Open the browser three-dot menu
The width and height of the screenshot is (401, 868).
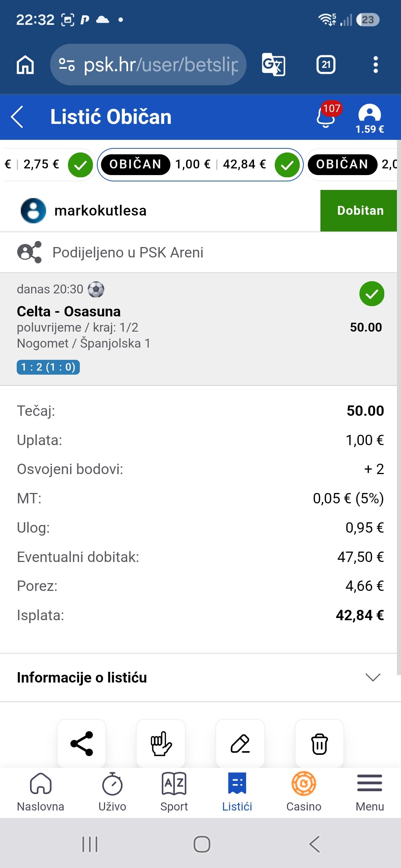tap(376, 65)
